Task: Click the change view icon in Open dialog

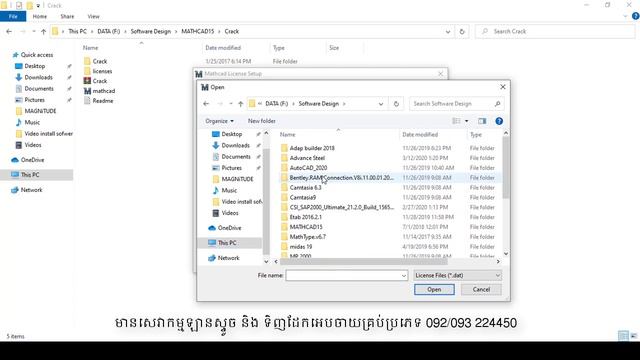Action: 456,121
